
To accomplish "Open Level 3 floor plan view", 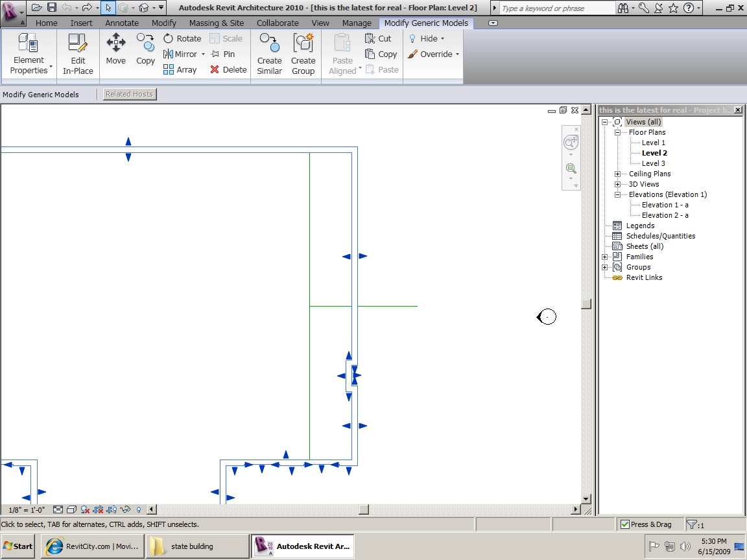I will (x=653, y=163).
